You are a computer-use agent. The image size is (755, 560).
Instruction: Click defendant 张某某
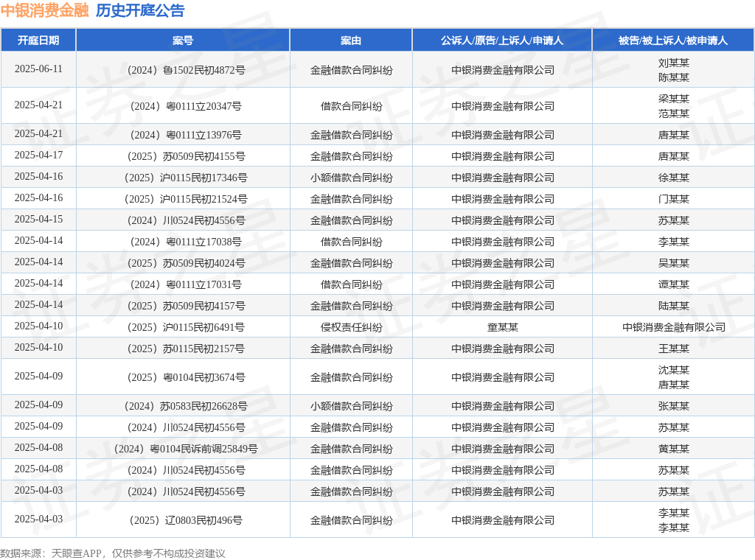674,407
